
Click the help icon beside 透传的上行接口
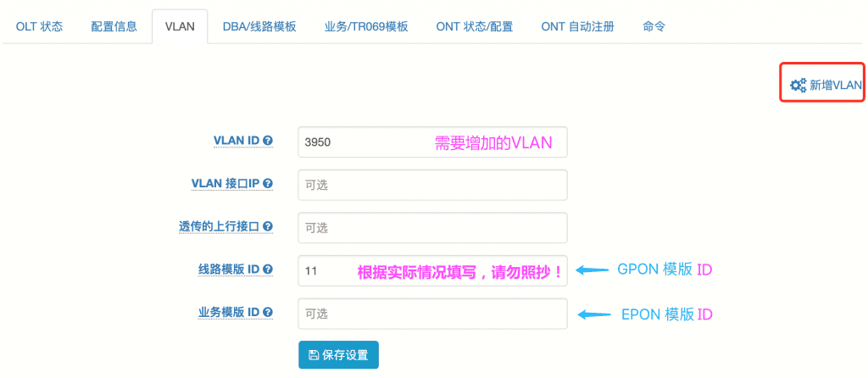pyautogui.click(x=268, y=226)
